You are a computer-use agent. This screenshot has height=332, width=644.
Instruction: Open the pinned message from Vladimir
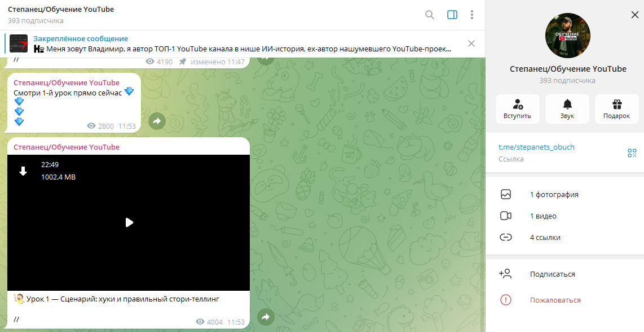coord(242,44)
